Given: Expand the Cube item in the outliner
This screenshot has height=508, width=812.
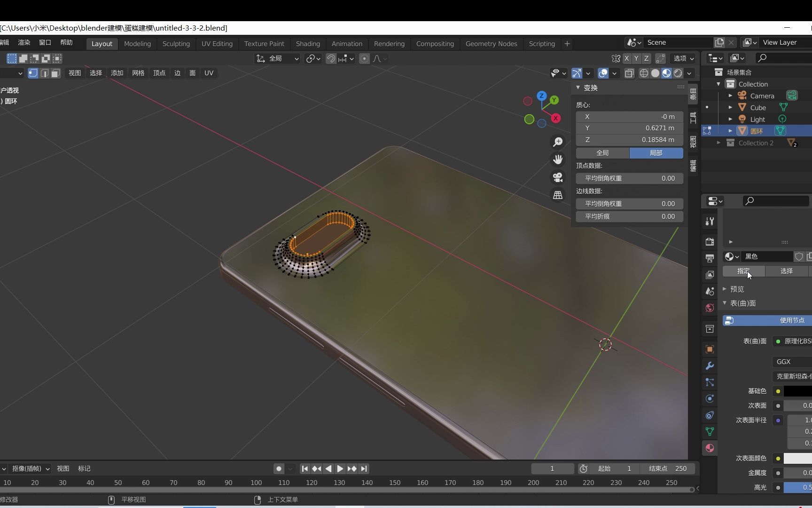Looking at the screenshot, I should pos(730,107).
